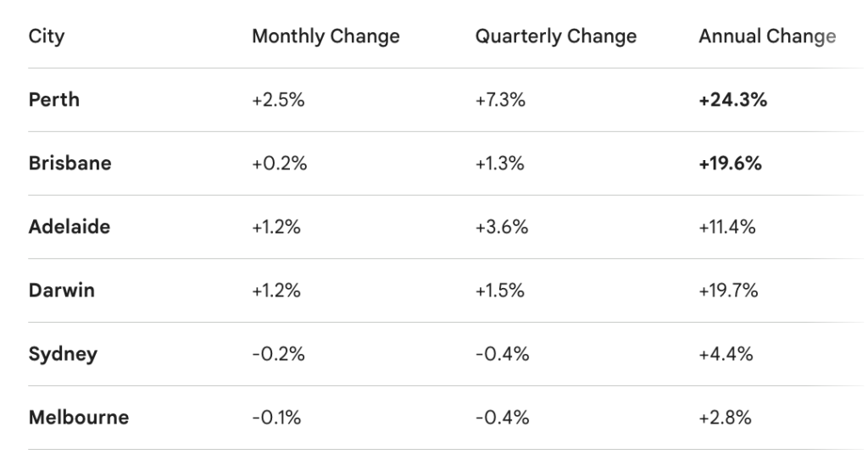This screenshot has height=465, width=868.
Task: Click the Melbourne city name
Action: click(x=79, y=418)
